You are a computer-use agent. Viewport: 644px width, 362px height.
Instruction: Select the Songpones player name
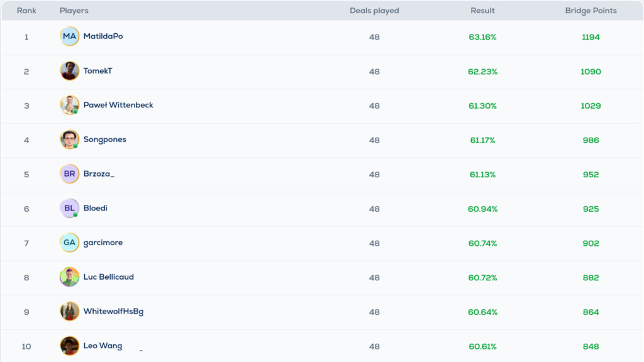[105, 140]
